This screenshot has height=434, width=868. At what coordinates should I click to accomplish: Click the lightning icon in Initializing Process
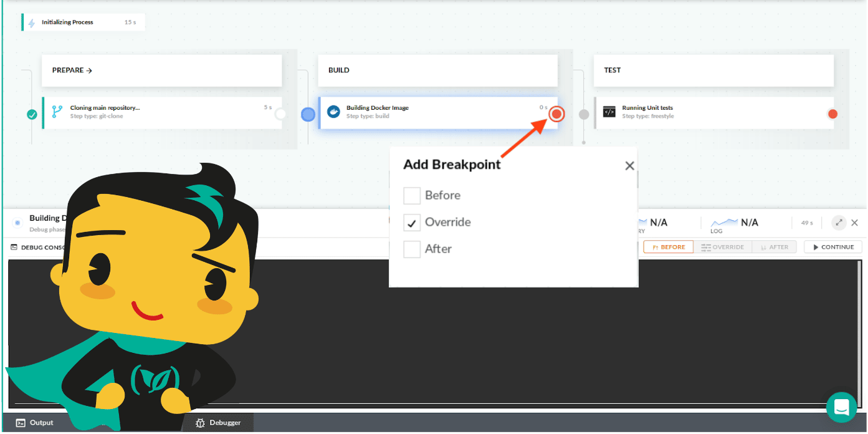tap(32, 22)
